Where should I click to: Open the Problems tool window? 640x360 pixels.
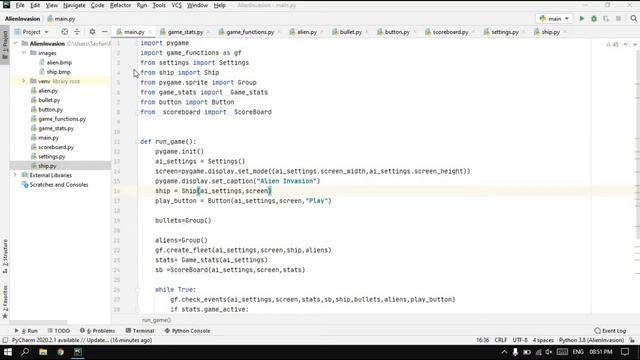(x=98, y=331)
